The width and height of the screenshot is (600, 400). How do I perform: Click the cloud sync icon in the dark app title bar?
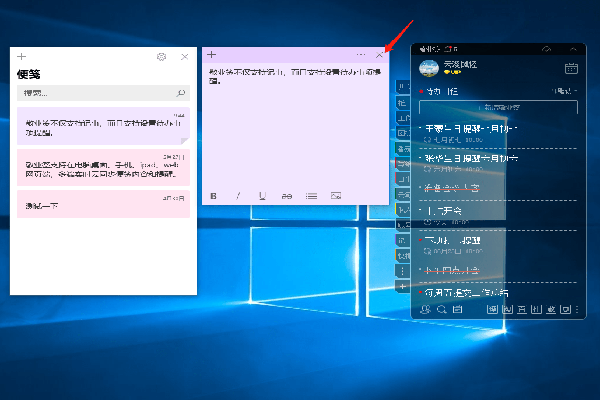pyautogui.click(x=546, y=49)
